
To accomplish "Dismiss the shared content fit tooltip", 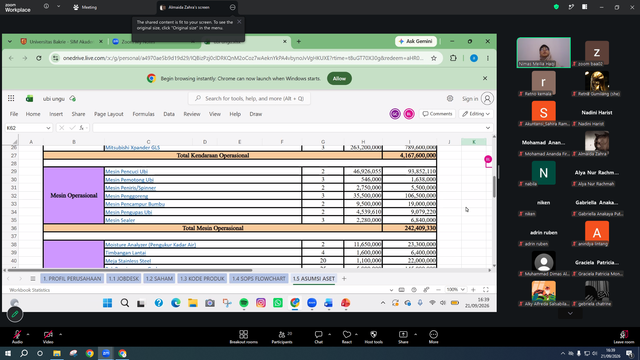I will (239, 22).
